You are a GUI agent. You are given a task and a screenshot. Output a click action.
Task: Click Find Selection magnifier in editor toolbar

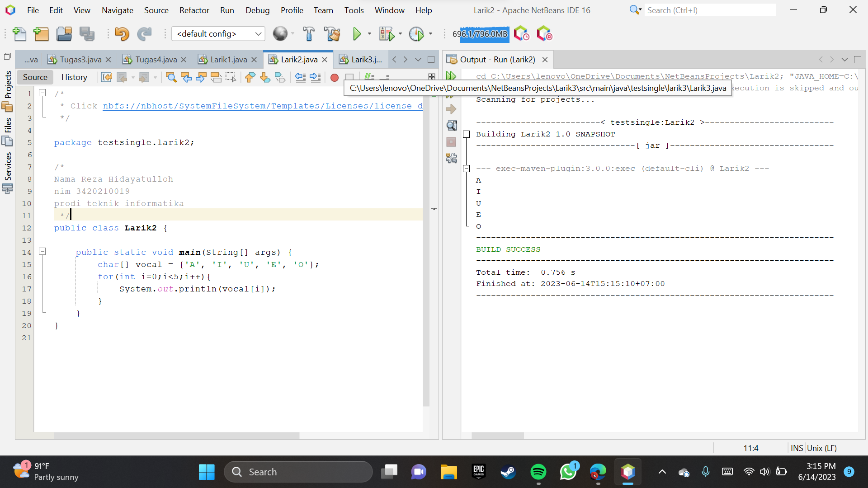(171, 77)
